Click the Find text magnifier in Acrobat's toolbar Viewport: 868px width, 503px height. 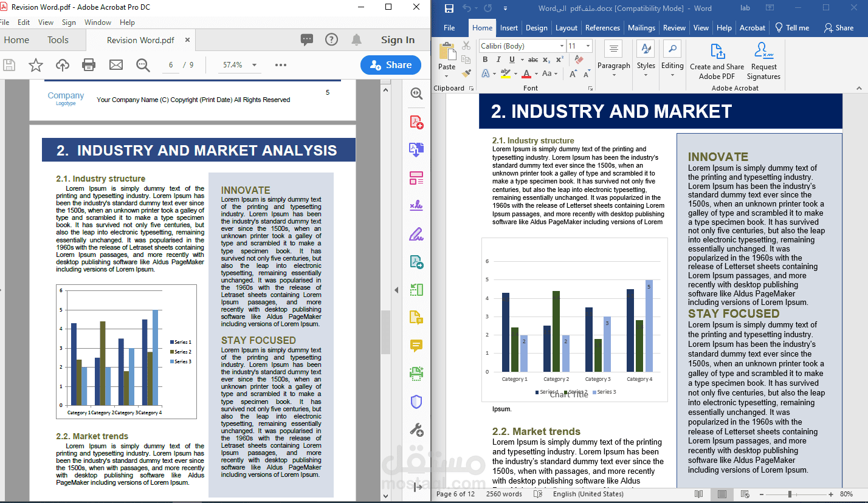point(143,65)
